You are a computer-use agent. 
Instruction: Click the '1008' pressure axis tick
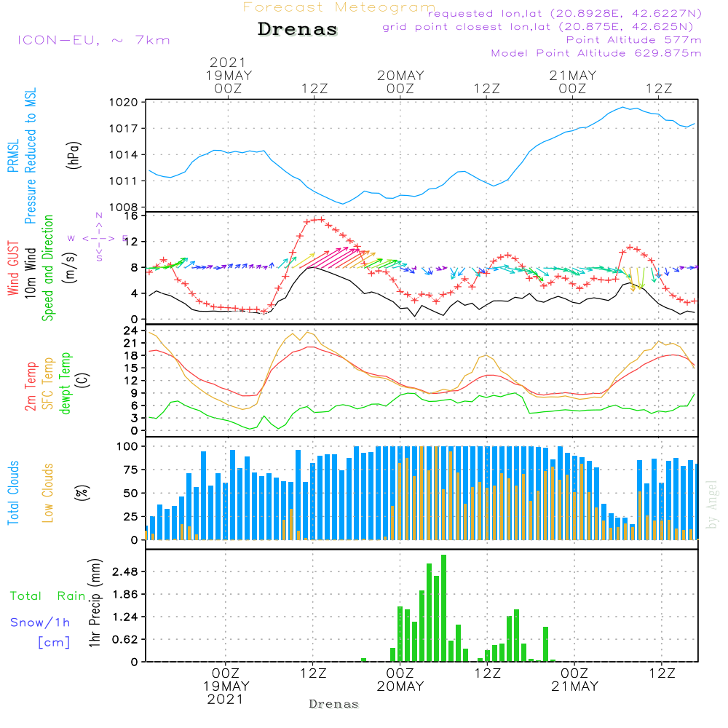[124, 207]
